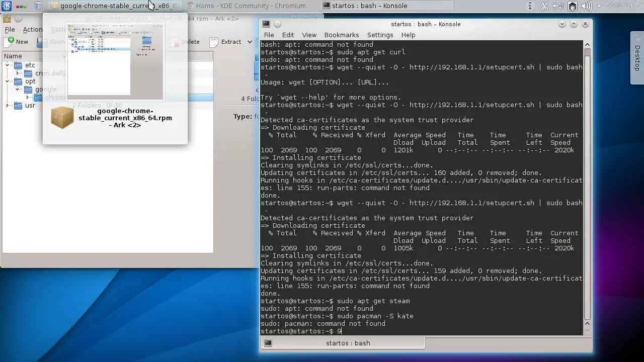Collapse the opt folder in Ark tree

[8, 81]
